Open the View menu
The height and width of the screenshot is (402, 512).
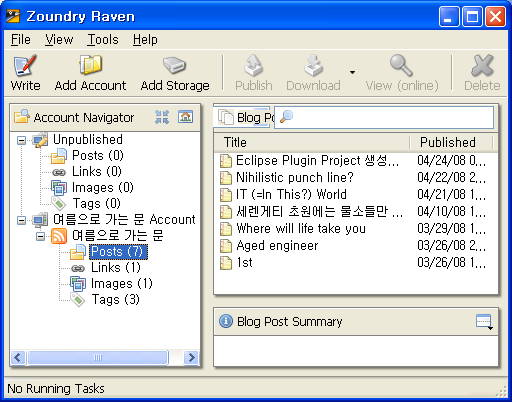click(x=59, y=40)
